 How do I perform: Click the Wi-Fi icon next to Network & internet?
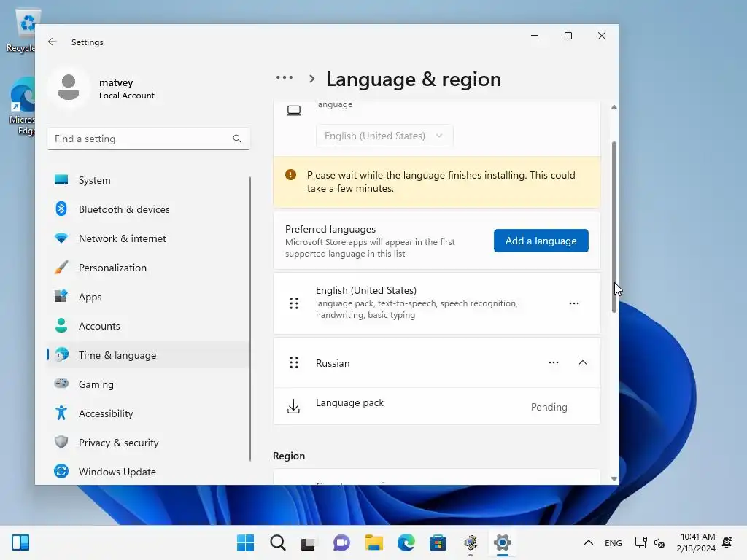point(61,238)
